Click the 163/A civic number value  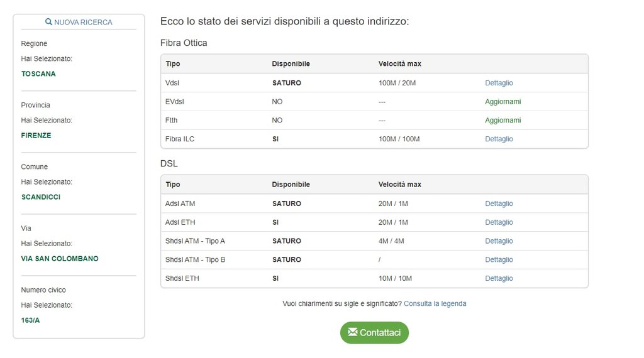pyautogui.click(x=30, y=320)
